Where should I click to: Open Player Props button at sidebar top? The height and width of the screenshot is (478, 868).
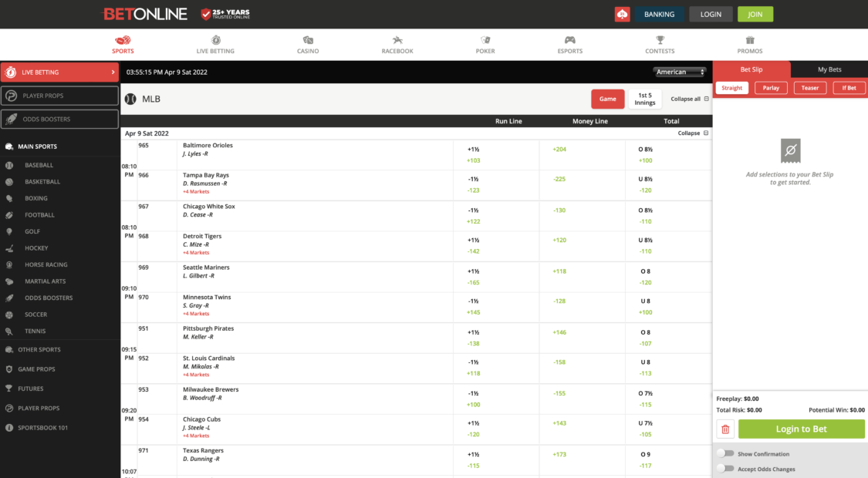pos(59,96)
